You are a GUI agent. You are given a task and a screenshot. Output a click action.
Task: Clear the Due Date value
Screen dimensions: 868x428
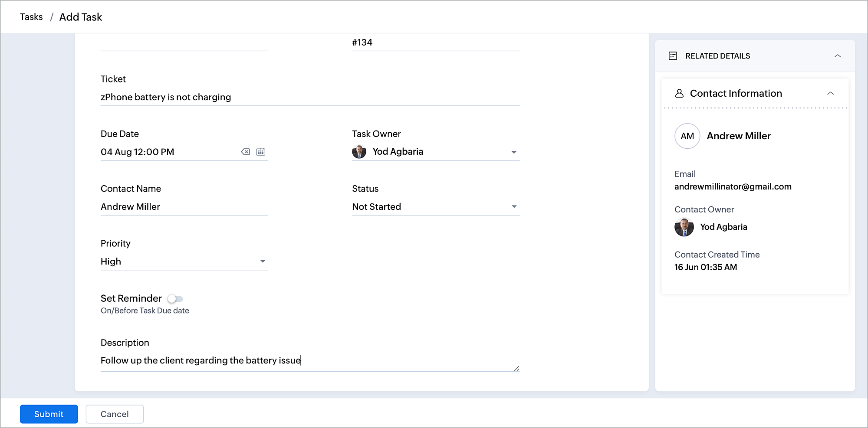click(246, 152)
